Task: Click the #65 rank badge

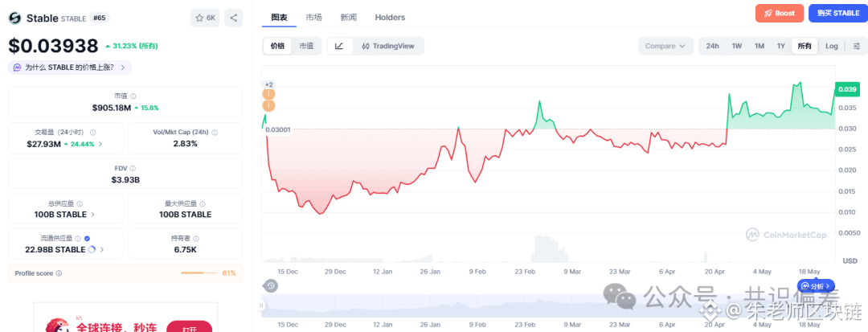Action: tap(100, 18)
